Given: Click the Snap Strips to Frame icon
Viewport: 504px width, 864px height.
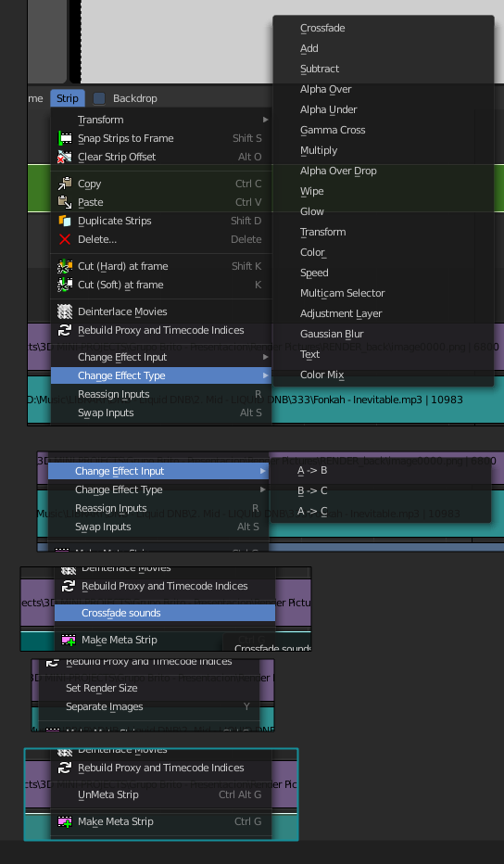Looking at the screenshot, I should pos(65,138).
